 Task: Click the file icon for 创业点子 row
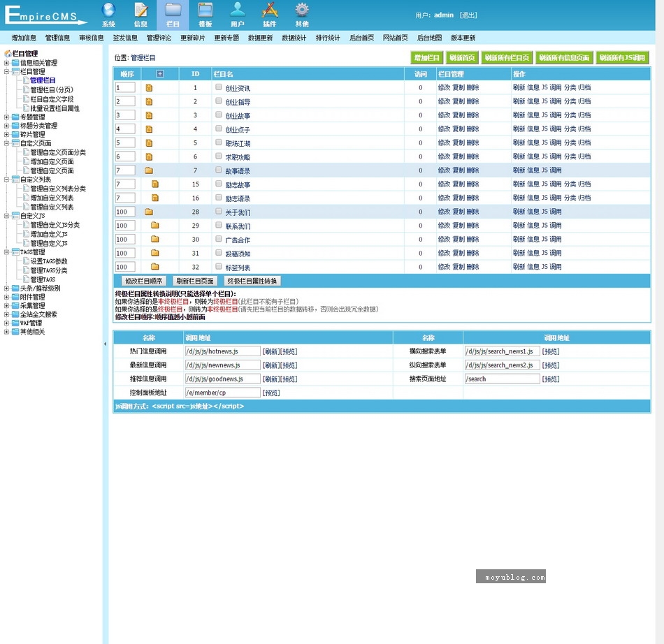pyautogui.click(x=149, y=129)
